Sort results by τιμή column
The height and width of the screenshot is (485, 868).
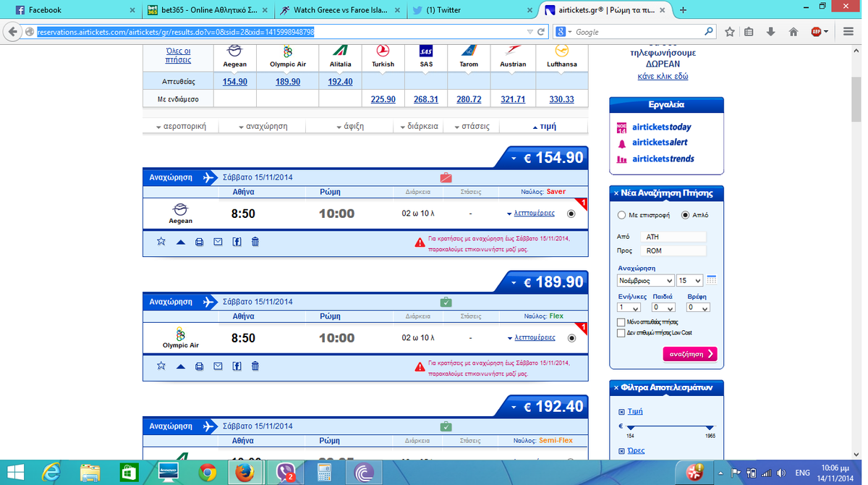[545, 127]
